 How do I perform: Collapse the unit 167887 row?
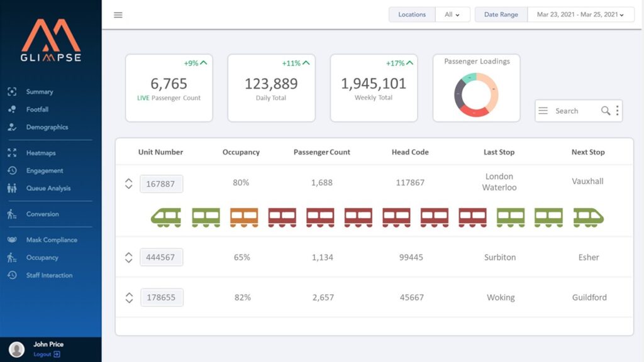128,184
